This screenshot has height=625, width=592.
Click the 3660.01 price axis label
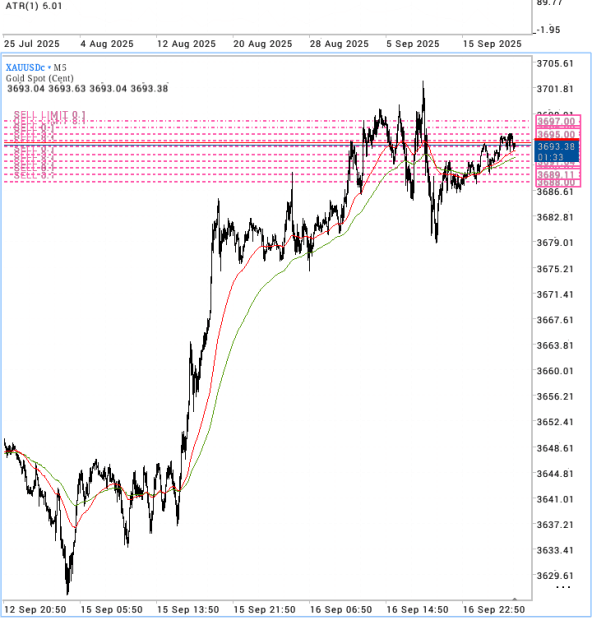click(x=555, y=371)
